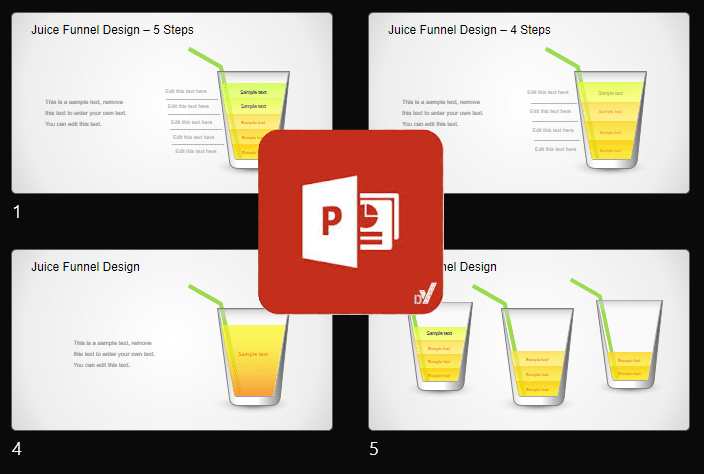Select the 'Juice Funnel Design – 4 Steps' title
The width and height of the screenshot is (704, 474).
click(469, 30)
